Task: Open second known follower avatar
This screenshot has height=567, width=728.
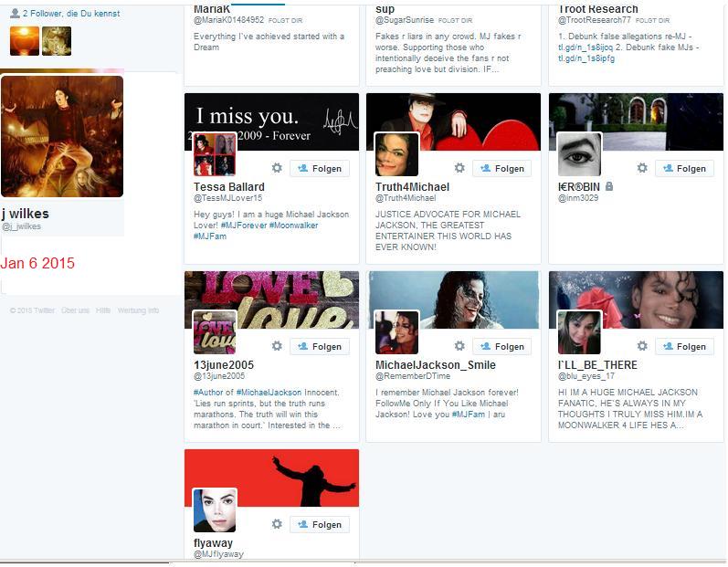Action: 57,41
